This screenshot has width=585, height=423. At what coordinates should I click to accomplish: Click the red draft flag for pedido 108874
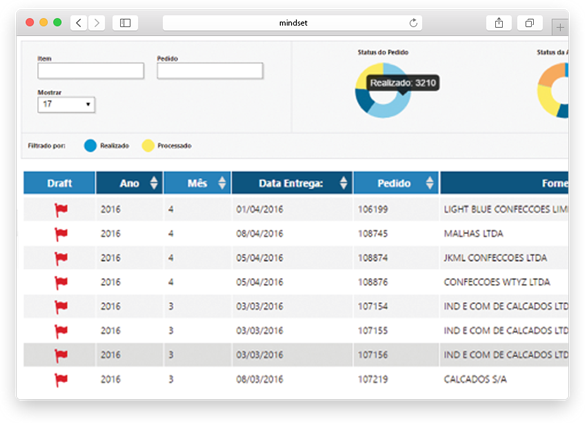(61, 258)
